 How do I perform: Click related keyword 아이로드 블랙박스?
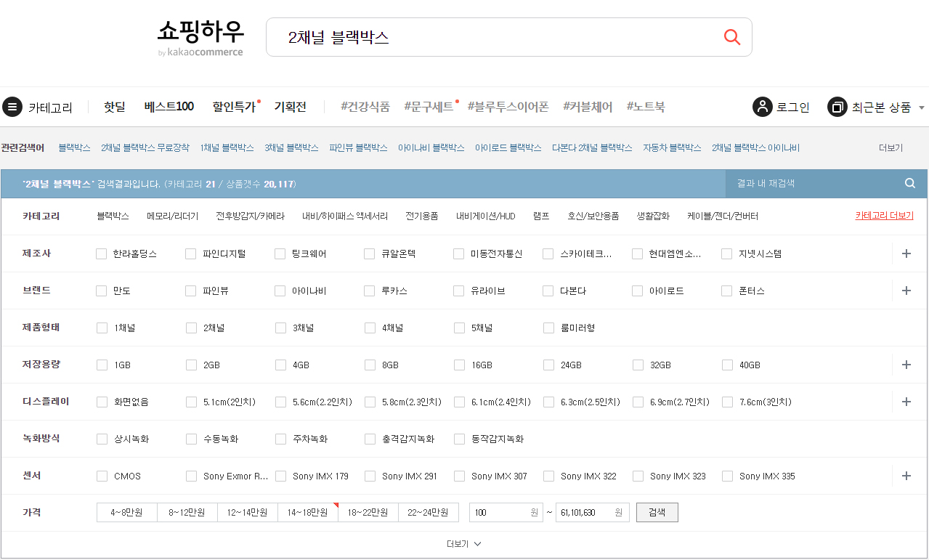[x=508, y=147]
